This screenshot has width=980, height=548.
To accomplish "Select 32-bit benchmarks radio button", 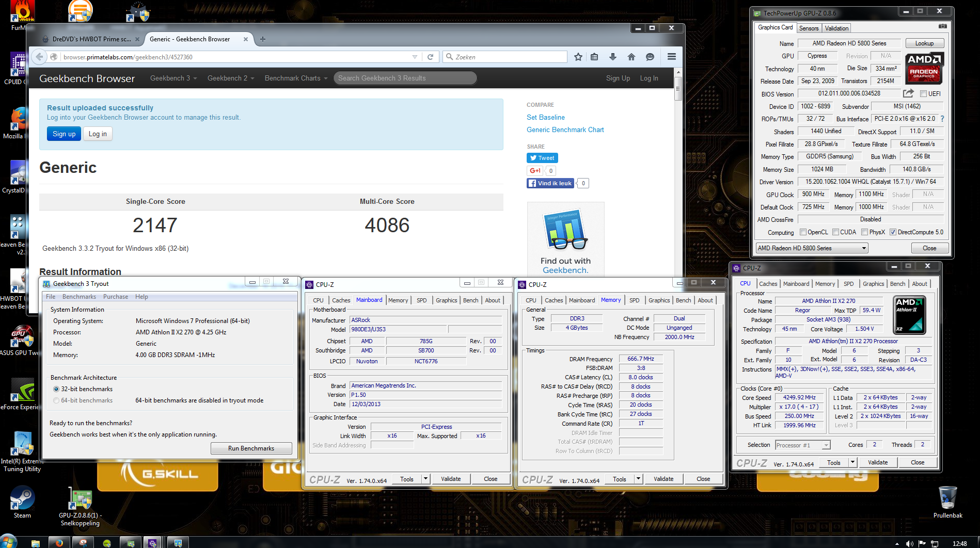I will 56,389.
